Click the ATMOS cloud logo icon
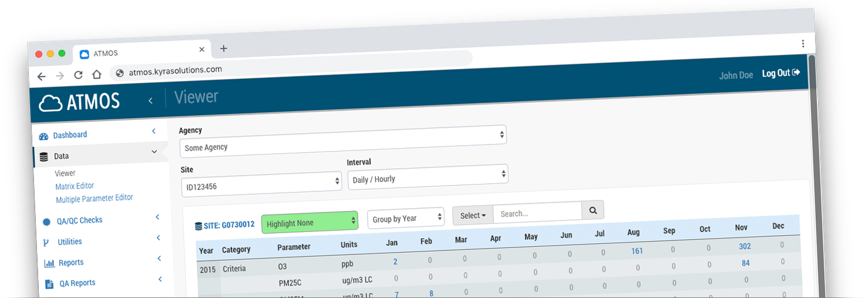 (51, 103)
